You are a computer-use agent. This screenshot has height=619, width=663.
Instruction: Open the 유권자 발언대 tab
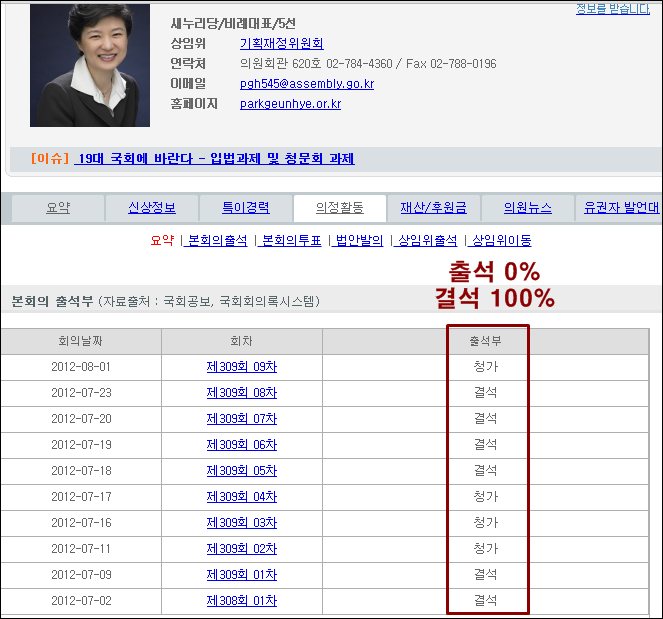[621, 208]
